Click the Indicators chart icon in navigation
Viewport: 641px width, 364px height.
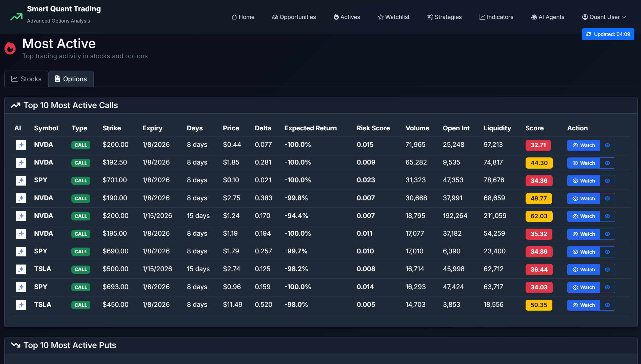pos(482,17)
